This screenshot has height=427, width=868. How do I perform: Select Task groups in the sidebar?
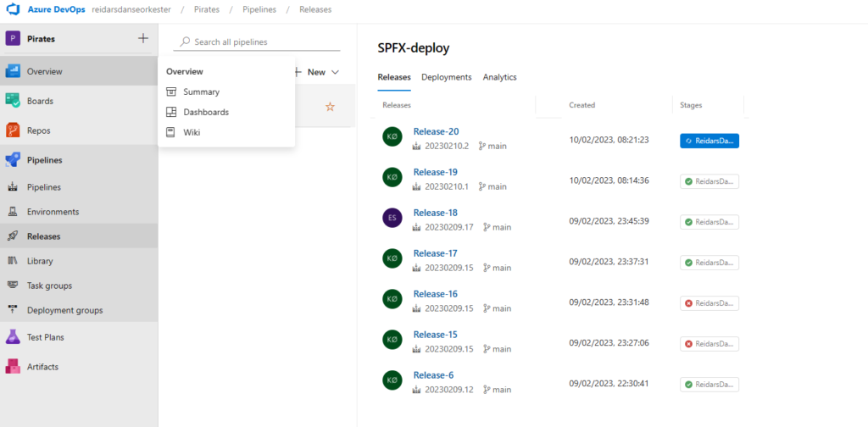(79, 286)
